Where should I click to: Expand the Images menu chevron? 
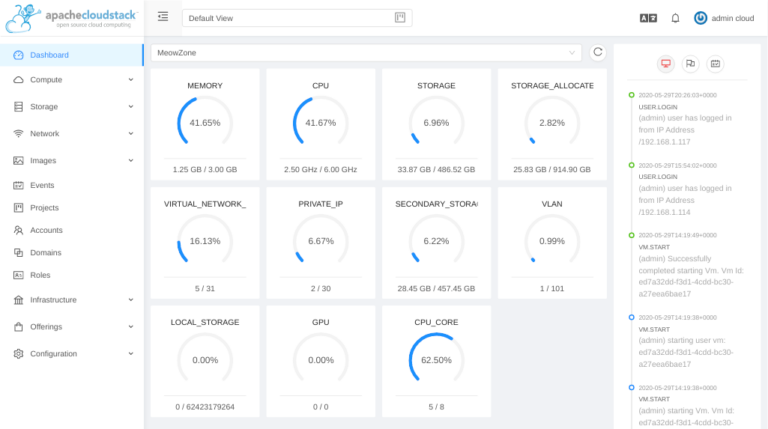[131, 160]
